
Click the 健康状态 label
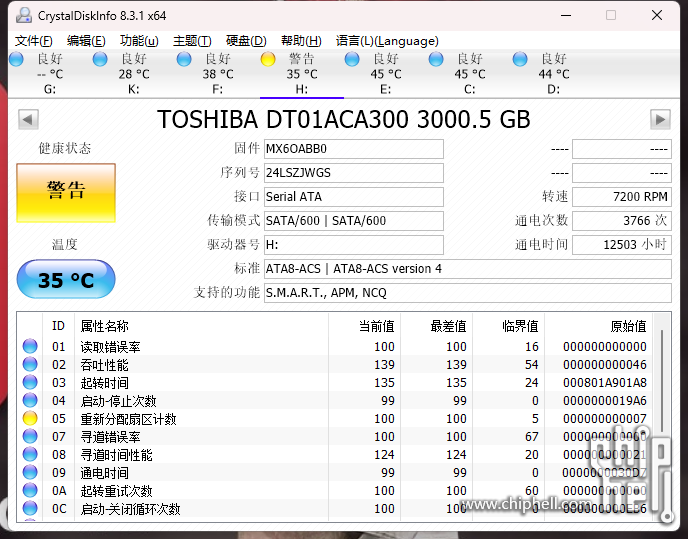[65, 148]
